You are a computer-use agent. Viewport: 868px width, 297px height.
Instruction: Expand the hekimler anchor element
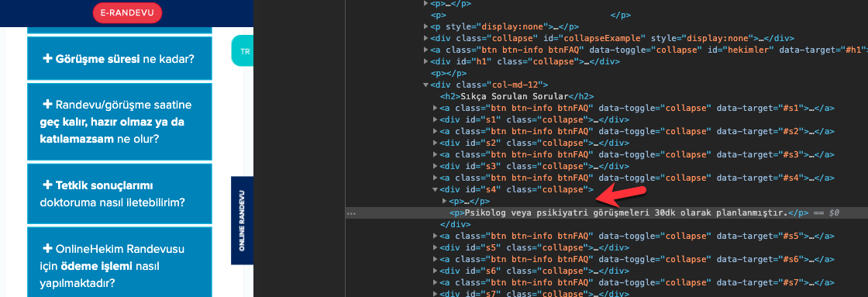(x=425, y=50)
